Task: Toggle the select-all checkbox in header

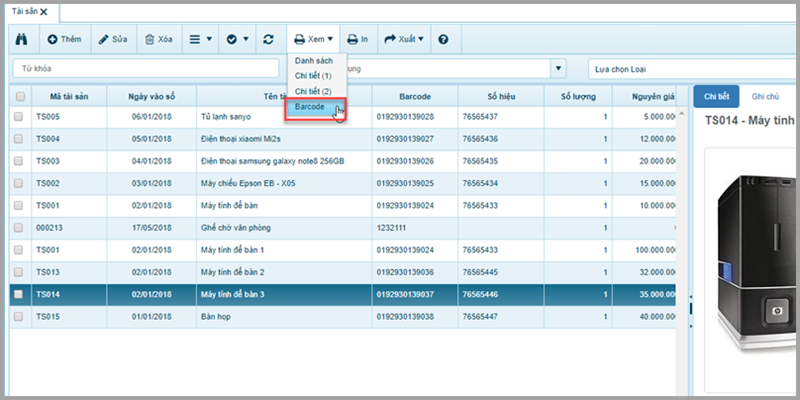Action: pos(19,96)
